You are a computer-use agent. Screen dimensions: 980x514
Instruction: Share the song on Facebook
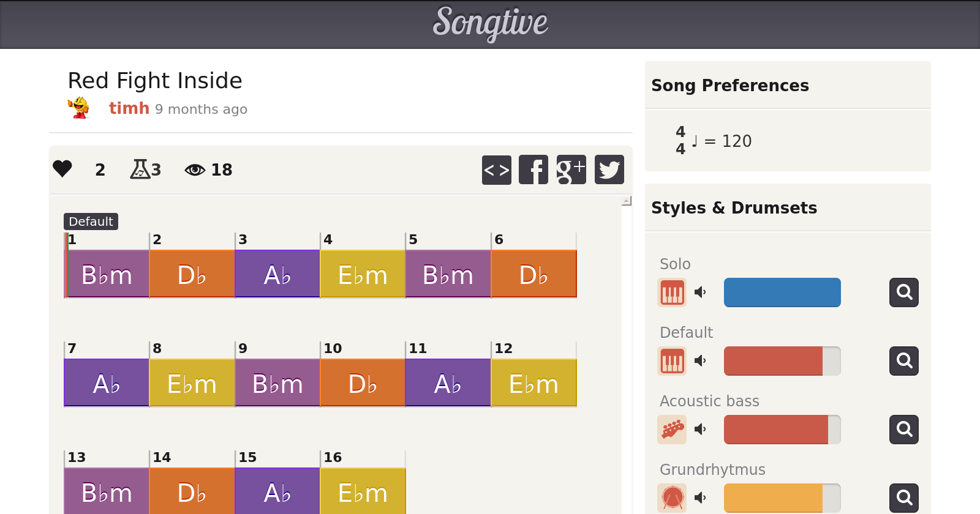click(x=533, y=169)
